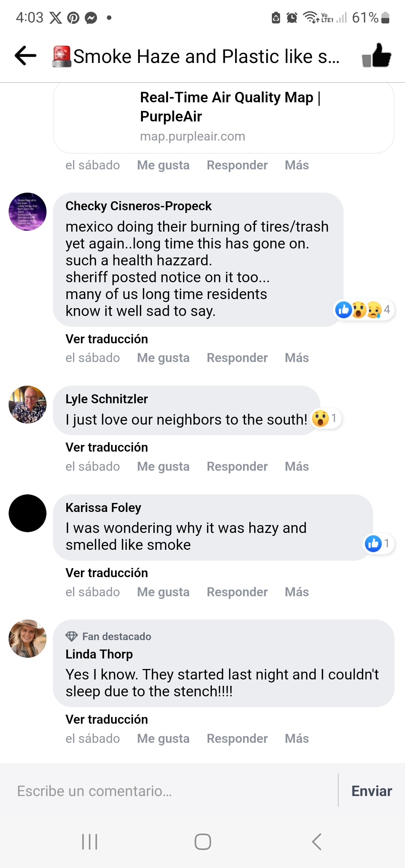Screen dimensions: 405x868
Task: Tap Android back navigation chevron
Action: (x=316, y=842)
